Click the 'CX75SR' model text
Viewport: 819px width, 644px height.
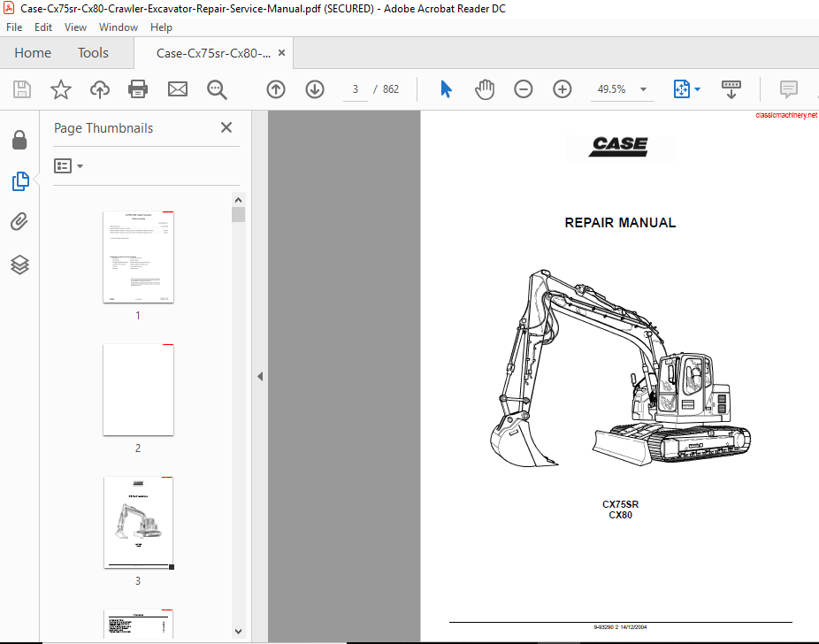[x=620, y=504]
